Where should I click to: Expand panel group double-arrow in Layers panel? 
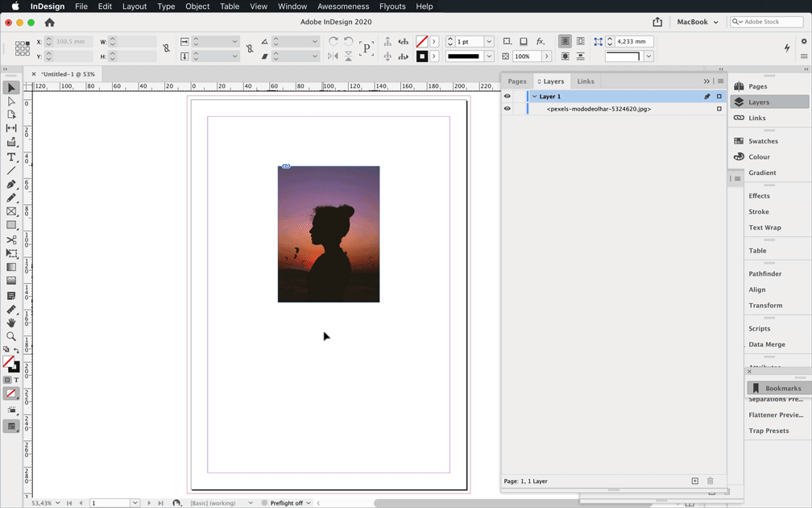[706, 81]
